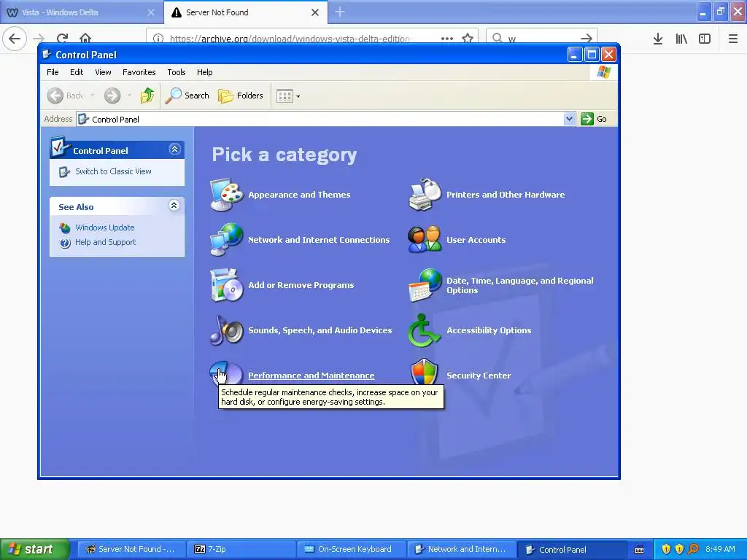Open a new browser tab with plus button
Screen dimensions: 747x560
pos(340,12)
